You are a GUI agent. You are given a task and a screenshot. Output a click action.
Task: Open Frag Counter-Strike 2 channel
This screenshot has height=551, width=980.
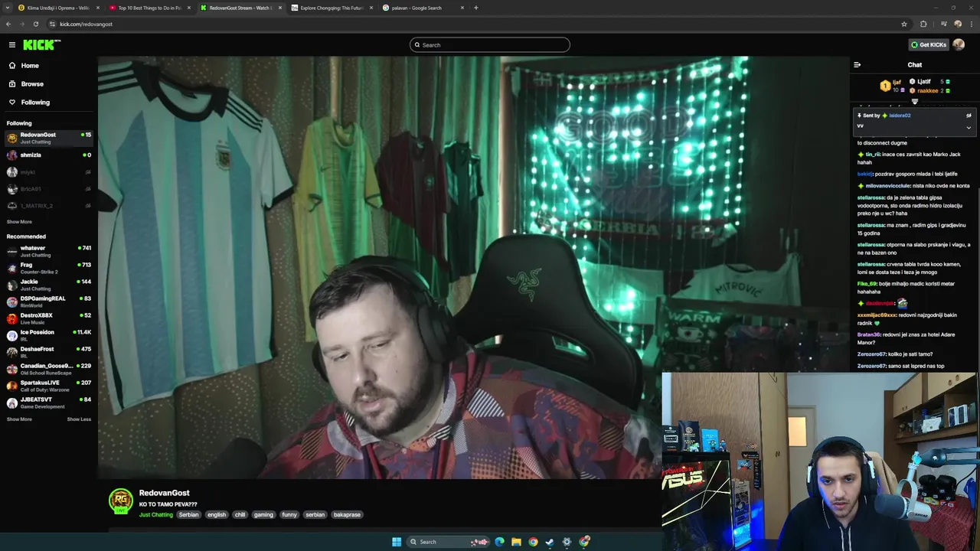pyautogui.click(x=48, y=268)
